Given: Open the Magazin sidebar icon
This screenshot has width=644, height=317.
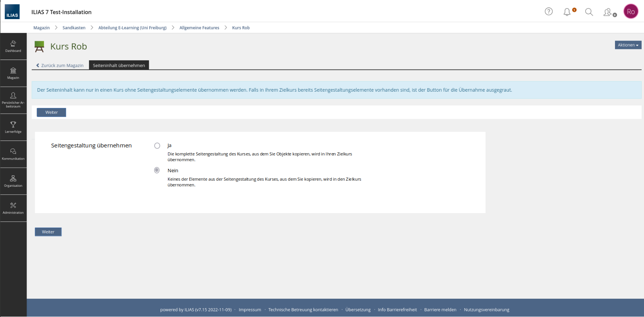Looking at the screenshot, I should 13,73.
